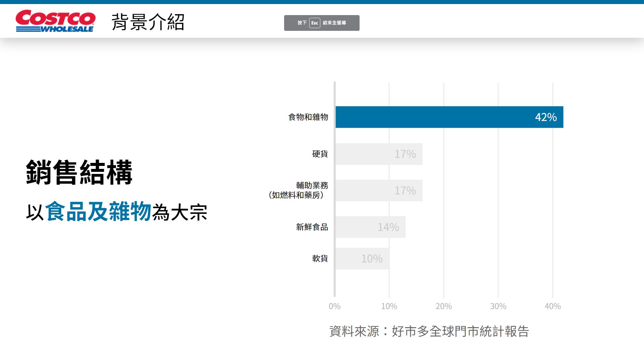Click the Costco Wholesale logo
644x362 pixels.
pos(56,21)
